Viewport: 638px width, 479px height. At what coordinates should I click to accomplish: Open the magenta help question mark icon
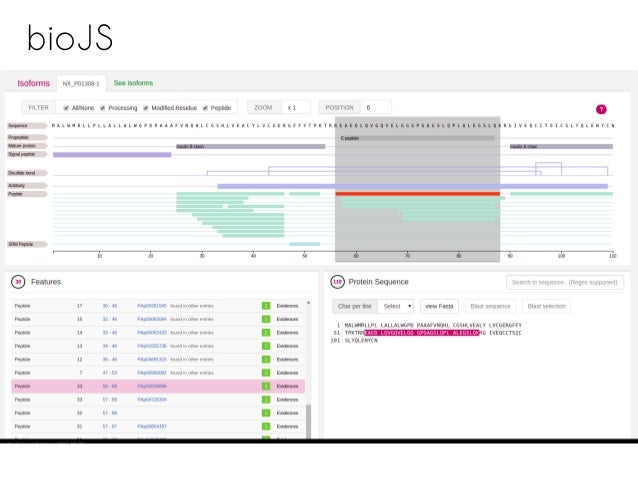[601, 109]
